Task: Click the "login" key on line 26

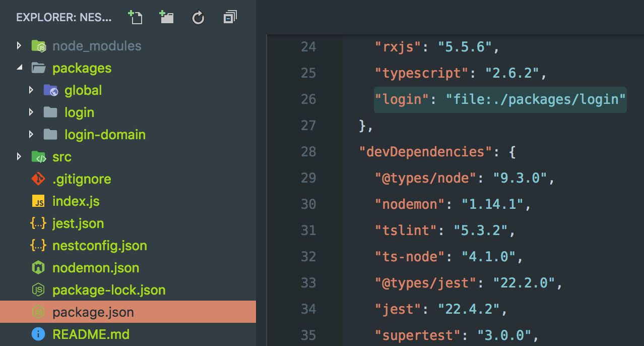Action: pos(402,99)
